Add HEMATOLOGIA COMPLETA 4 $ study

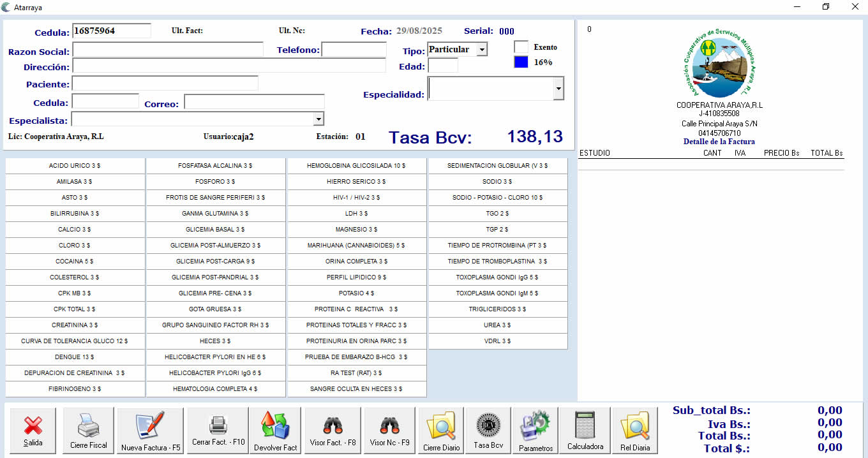pos(216,388)
